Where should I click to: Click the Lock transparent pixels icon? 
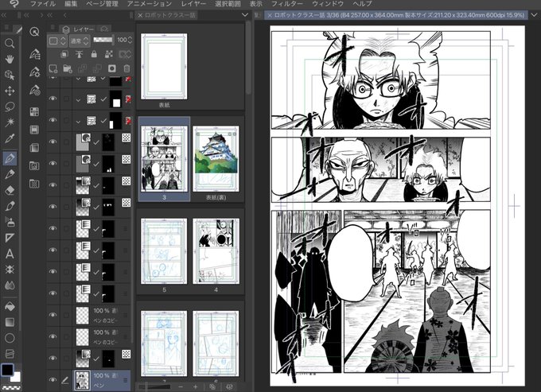[x=109, y=54]
